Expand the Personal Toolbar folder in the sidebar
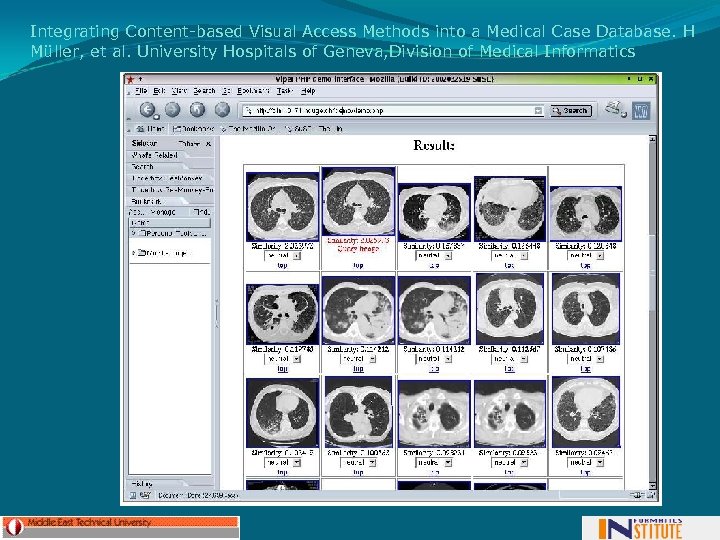Screen dimensions: 720x540 (134, 233)
